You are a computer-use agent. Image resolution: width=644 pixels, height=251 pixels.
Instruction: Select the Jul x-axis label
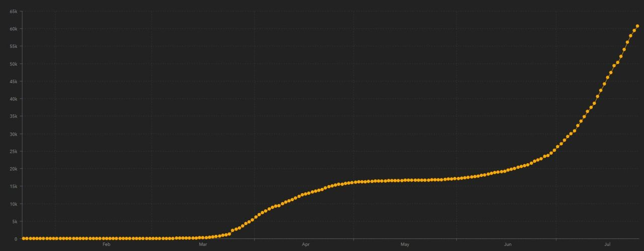(607, 244)
